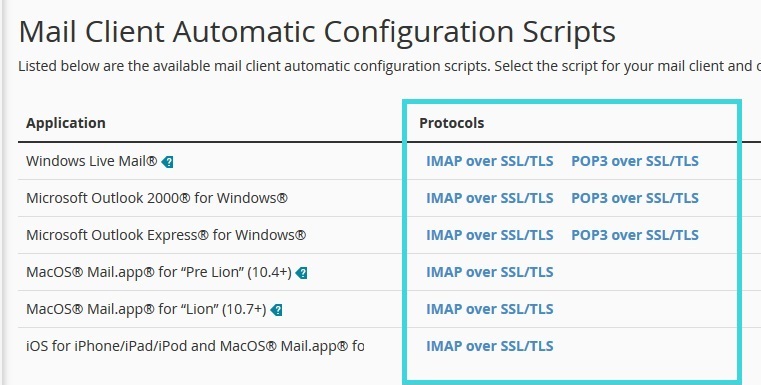This screenshot has width=761, height=385.
Task: Open IMAP over SSL/TLS for iOS iPhone/iPad/iPod
Action: coord(490,346)
